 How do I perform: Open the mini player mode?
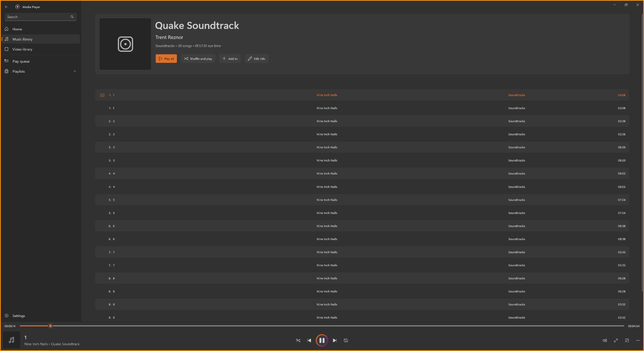pyautogui.click(x=627, y=340)
